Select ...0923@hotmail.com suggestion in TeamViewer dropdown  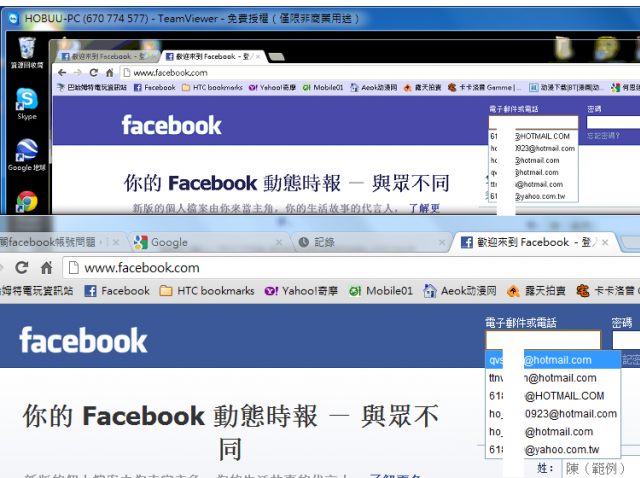point(533,148)
